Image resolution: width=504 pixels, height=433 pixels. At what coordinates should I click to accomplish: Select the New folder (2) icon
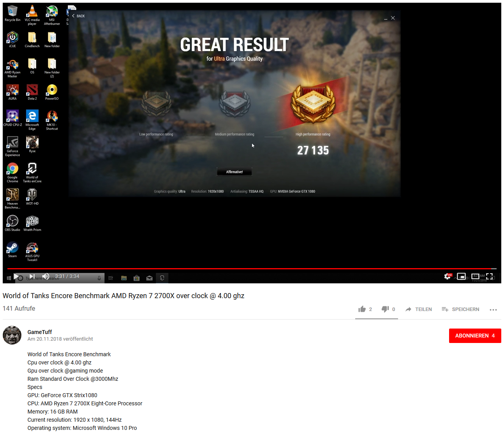coord(52,68)
